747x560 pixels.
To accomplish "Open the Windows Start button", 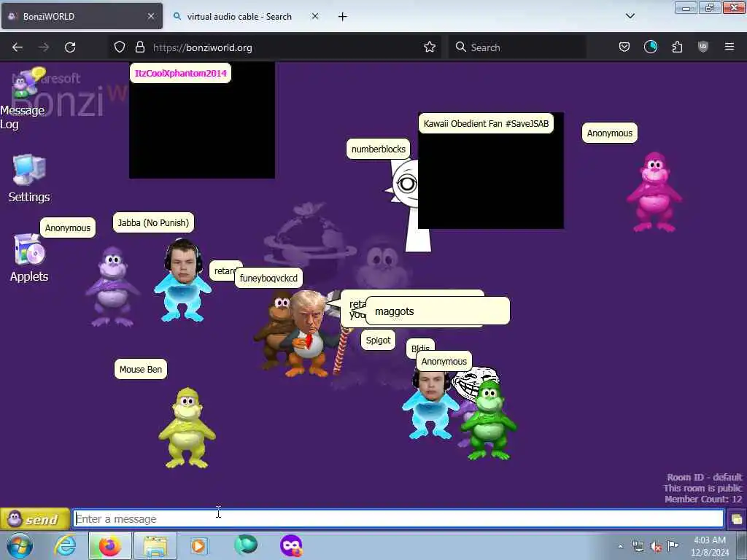I will tap(18, 545).
